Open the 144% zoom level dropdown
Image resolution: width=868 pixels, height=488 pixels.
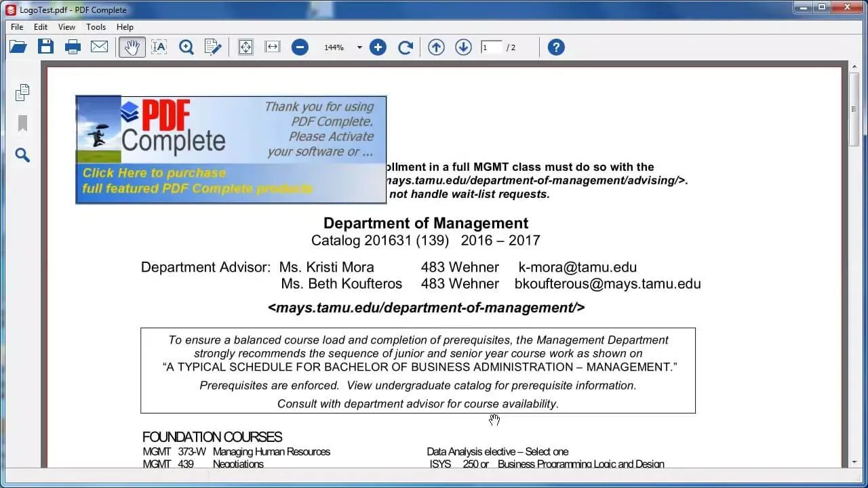pos(359,47)
